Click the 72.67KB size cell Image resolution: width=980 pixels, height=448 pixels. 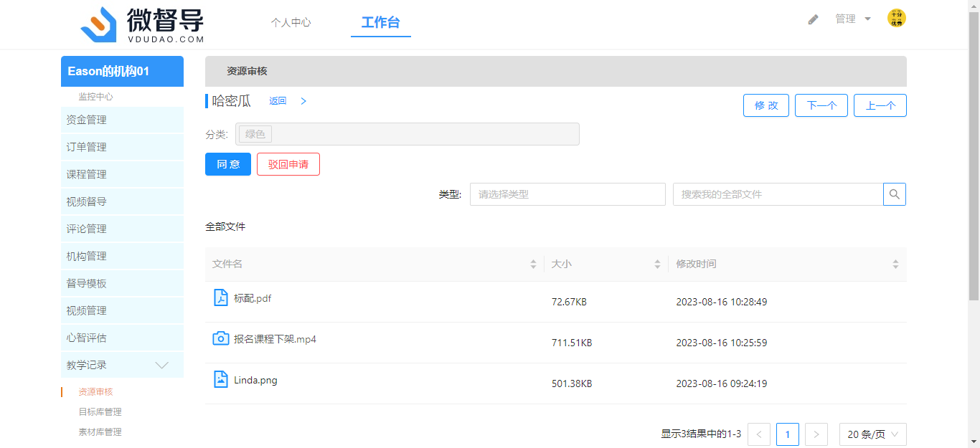pyautogui.click(x=569, y=302)
